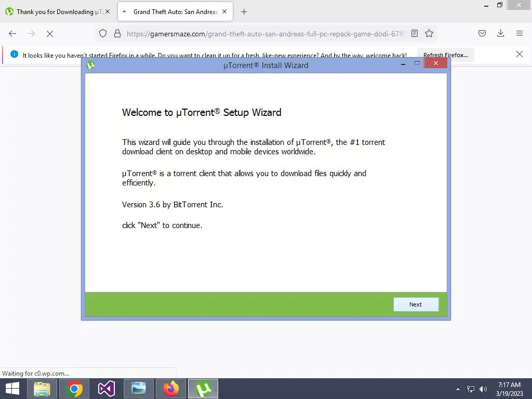Close the Thank you for Downloading tab
Image resolution: width=532 pixels, height=399 pixels.
click(x=108, y=11)
